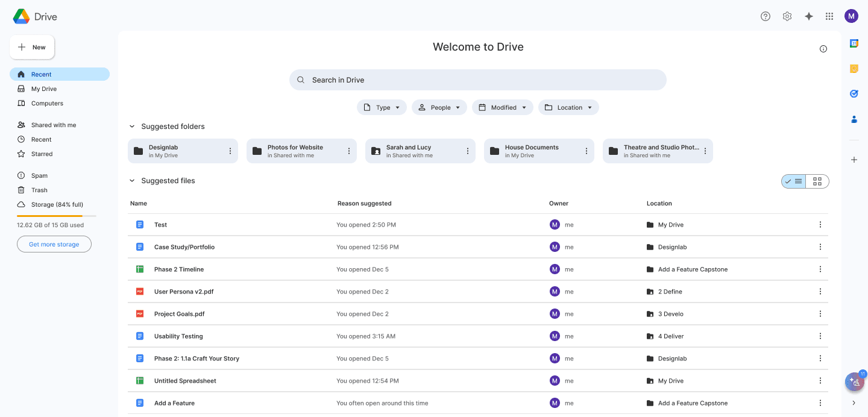Open the Modified filter dropdown
The width and height of the screenshot is (868, 417).
(502, 107)
